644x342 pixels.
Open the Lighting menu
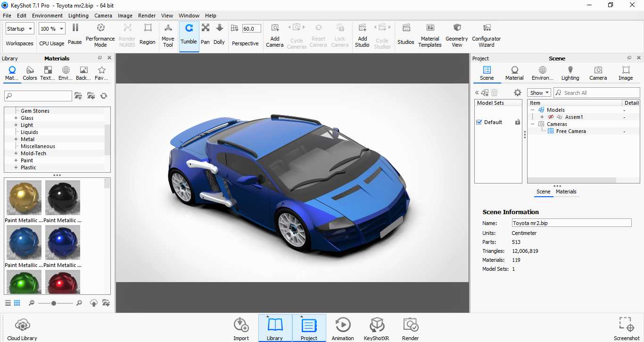pos(78,16)
